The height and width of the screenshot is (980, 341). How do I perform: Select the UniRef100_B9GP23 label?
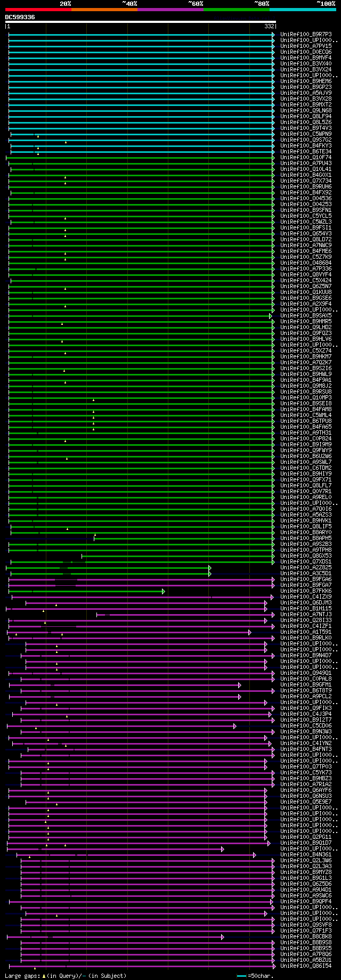point(306,87)
